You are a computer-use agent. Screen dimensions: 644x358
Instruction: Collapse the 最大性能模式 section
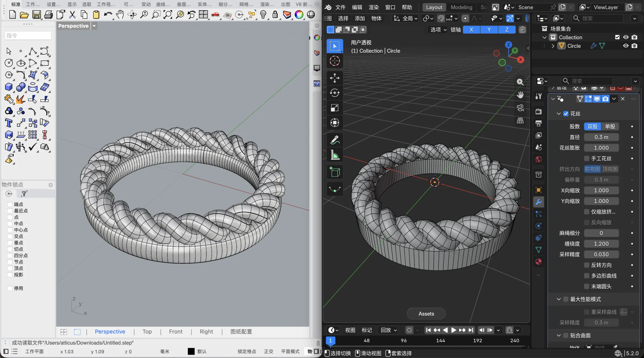pyautogui.click(x=559, y=299)
